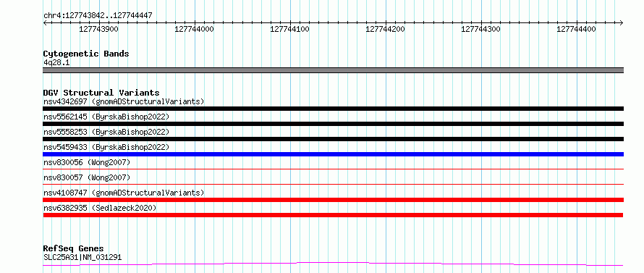The image size is (644, 273).
Task: Select the DGV Structural Variants track title
Action: 101,93
